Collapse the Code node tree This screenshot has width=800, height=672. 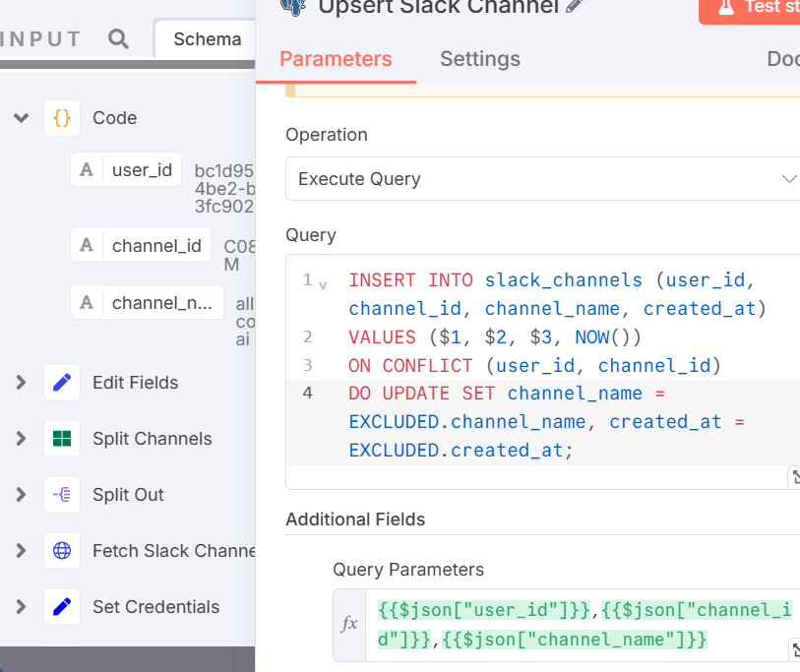[x=21, y=118]
